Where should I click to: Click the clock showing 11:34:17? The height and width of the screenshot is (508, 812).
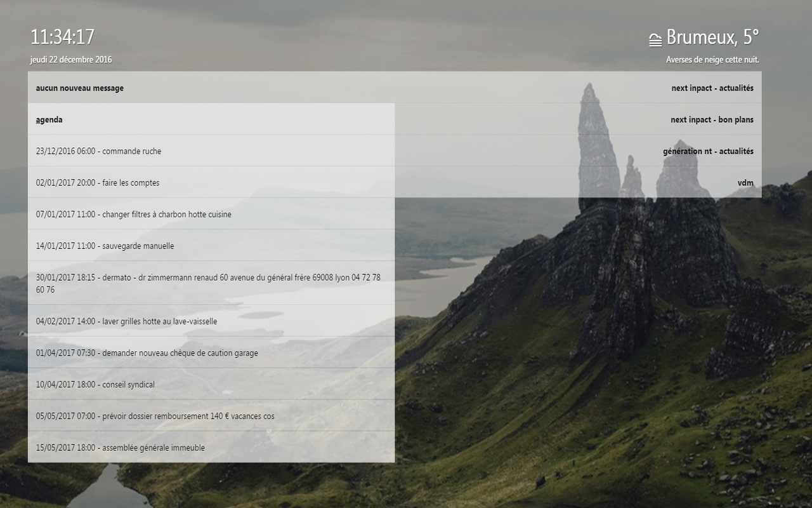(62, 37)
